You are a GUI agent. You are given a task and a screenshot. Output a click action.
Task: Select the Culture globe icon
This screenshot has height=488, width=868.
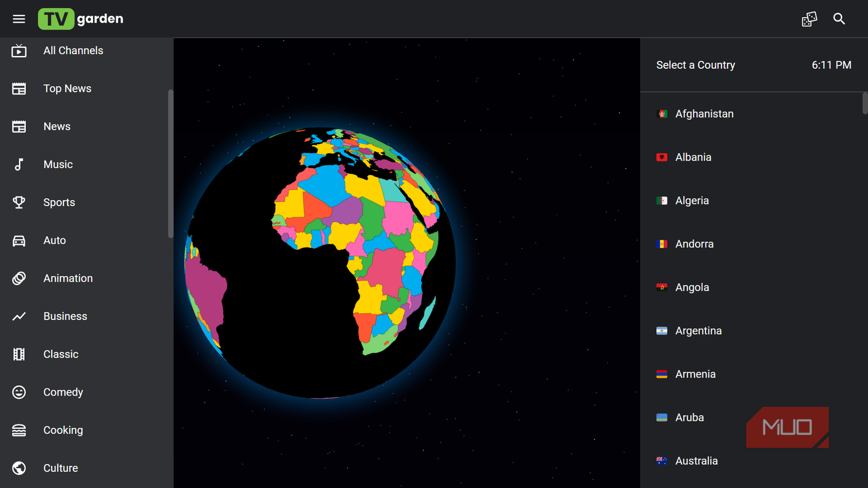tap(19, 468)
